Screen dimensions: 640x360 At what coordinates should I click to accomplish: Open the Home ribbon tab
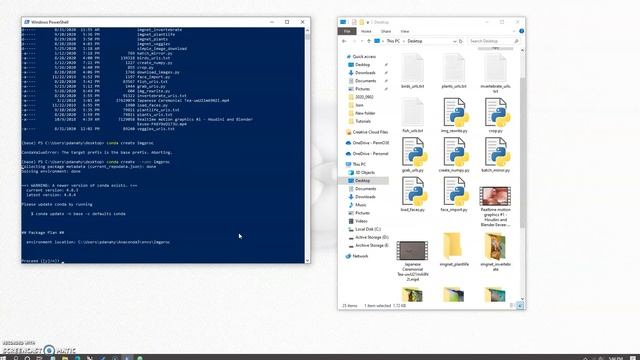click(366, 31)
